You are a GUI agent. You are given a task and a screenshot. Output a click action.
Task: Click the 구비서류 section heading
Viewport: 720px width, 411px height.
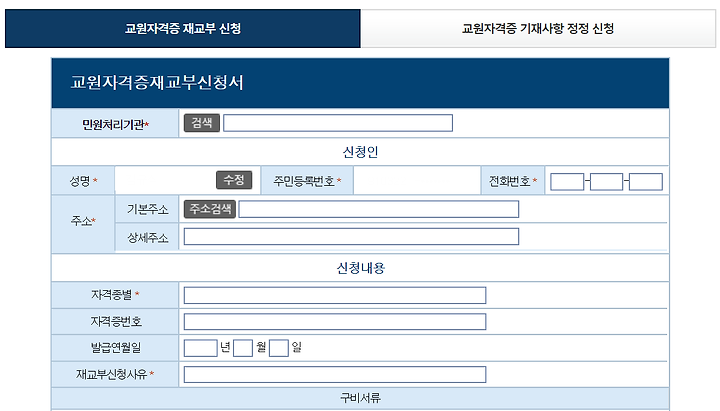tap(360, 398)
